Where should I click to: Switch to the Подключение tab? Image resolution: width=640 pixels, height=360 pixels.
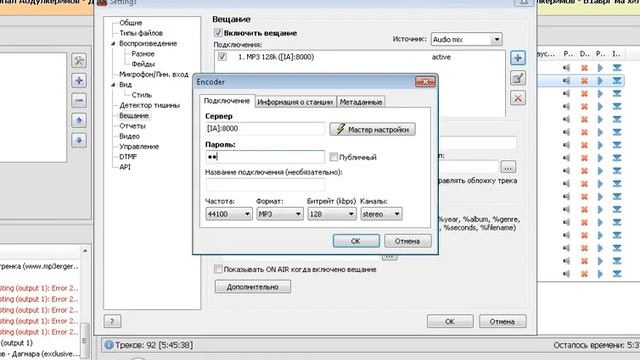[x=227, y=101]
